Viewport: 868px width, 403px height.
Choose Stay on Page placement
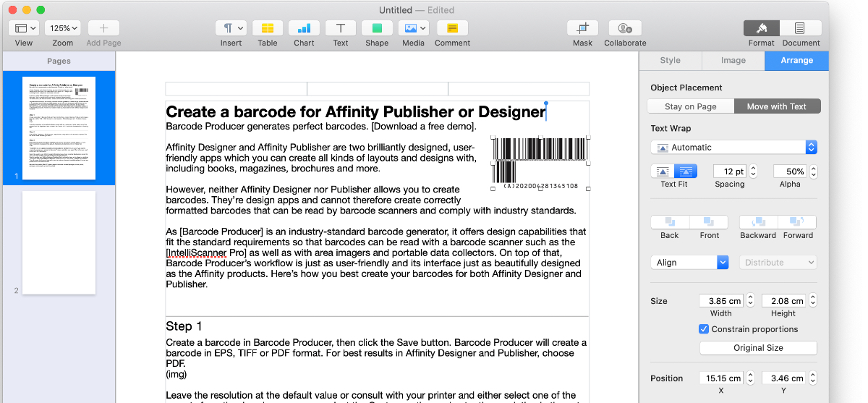pyautogui.click(x=691, y=106)
